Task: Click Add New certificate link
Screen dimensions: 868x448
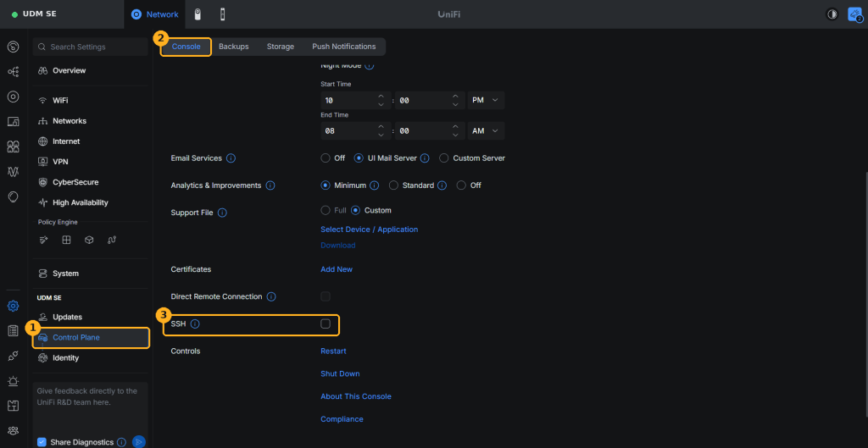Action: [337, 269]
